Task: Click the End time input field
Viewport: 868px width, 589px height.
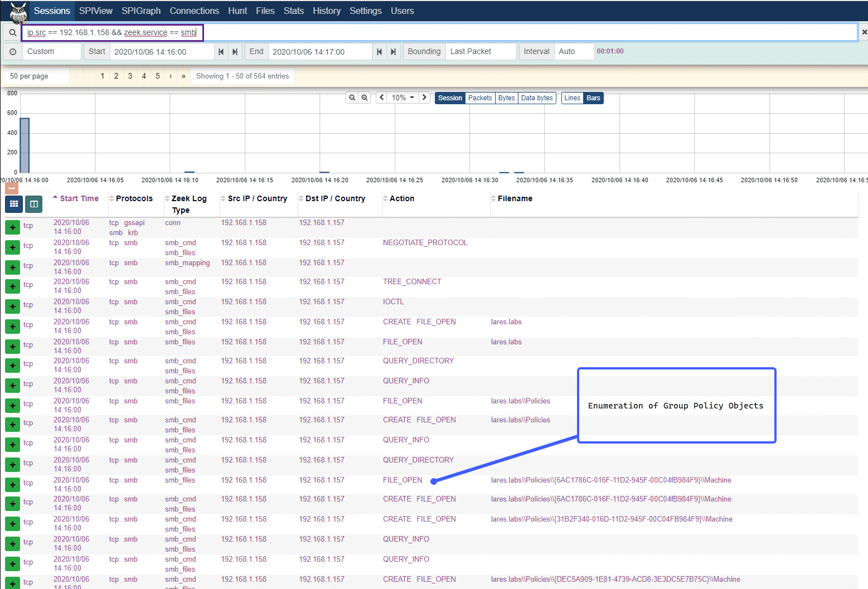Action: click(x=319, y=52)
